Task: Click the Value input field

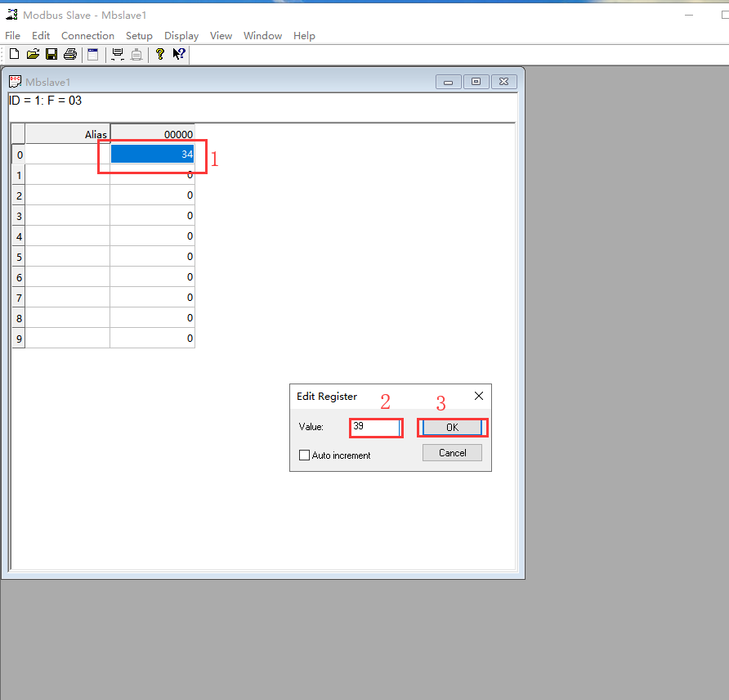Action: (376, 427)
